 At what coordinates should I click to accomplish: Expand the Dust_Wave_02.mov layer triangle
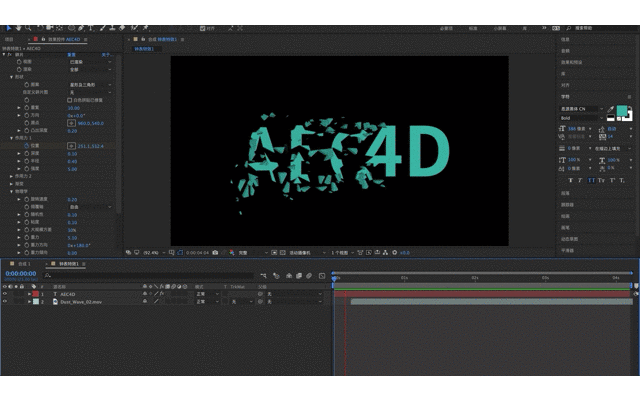29,302
